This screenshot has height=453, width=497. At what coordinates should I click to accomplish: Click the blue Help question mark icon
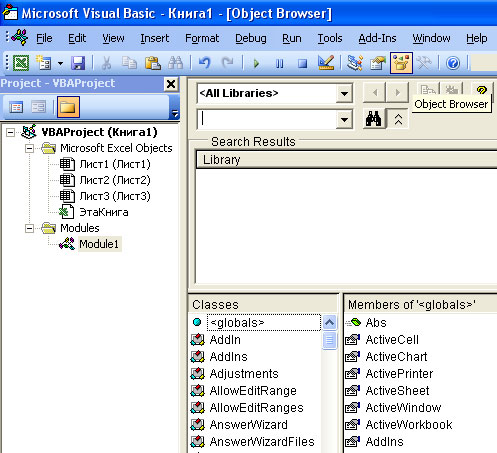tap(453, 63)
